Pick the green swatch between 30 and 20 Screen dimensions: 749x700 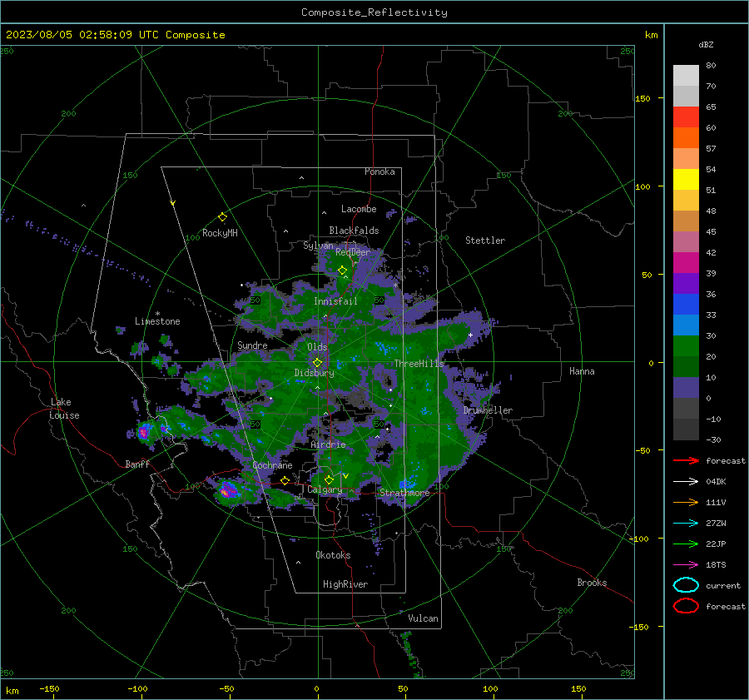point(686,346)
